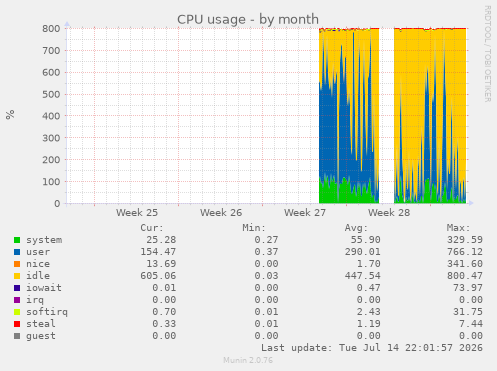
Task: Click the system min value 0.27
Action: click(x=266, y=240)
